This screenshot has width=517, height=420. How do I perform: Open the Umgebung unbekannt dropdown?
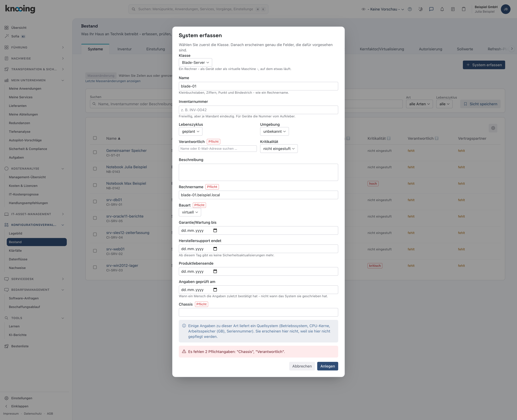[274, 131]
